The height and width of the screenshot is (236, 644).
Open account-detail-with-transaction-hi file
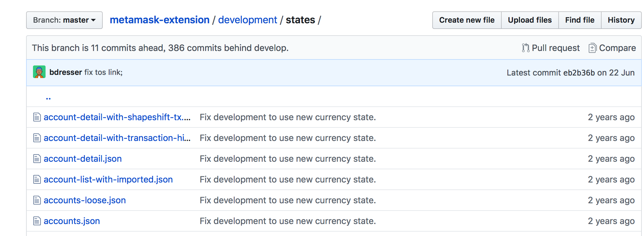click(117, 138)
